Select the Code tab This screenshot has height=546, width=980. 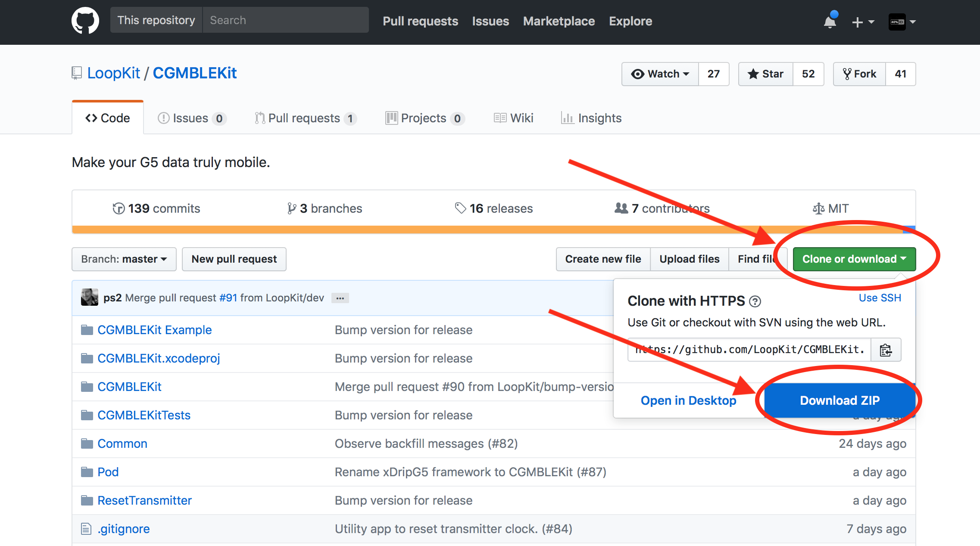point(108,118)
